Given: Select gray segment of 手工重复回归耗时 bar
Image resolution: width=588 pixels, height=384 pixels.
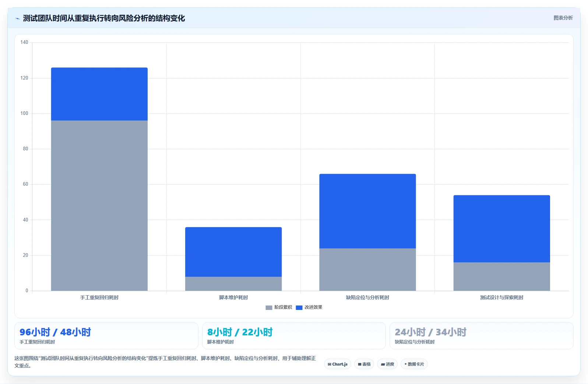Looking at the screenshot, I should pyautogui.click(x=99, y=206).
